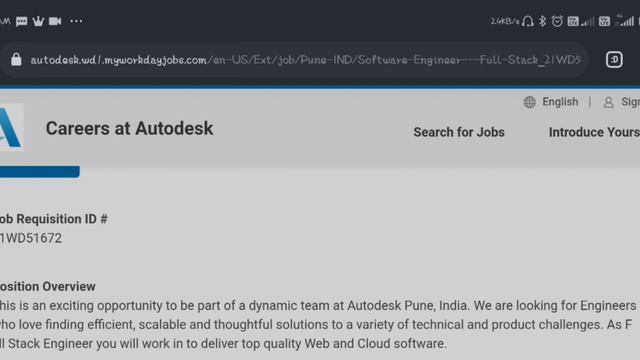The width and height of the screenshot is (640, 360).
Task: Open the three-dots notification overflow
Action: (76, 21)
